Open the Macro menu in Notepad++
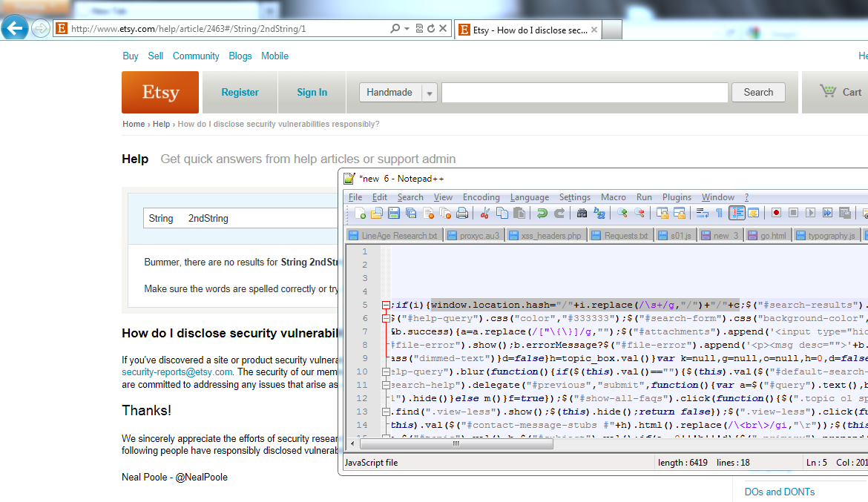Image resolution: width=868 pixels, height=502 pixels. (614, 197)
